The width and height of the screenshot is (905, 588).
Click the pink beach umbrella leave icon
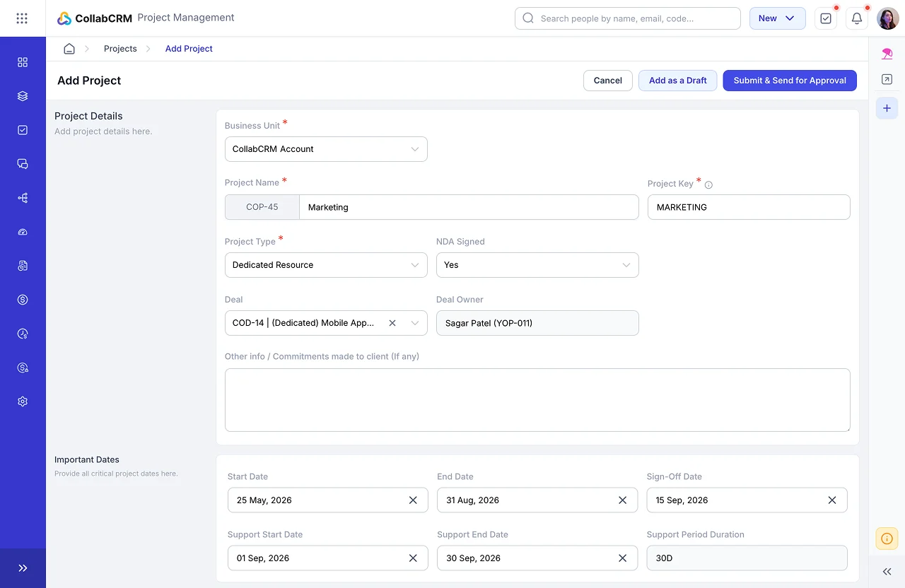[887, 54]
